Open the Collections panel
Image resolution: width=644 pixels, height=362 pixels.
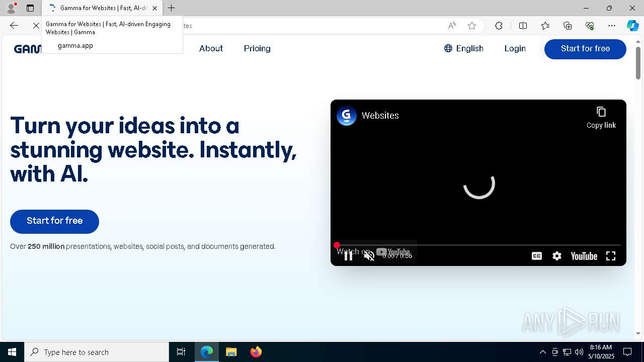point(568,26)
